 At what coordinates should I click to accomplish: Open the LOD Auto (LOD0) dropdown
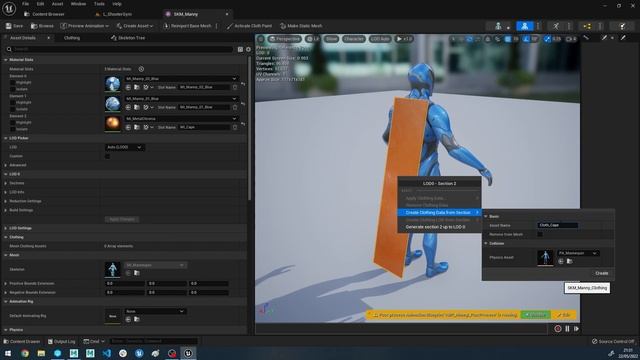124,147
